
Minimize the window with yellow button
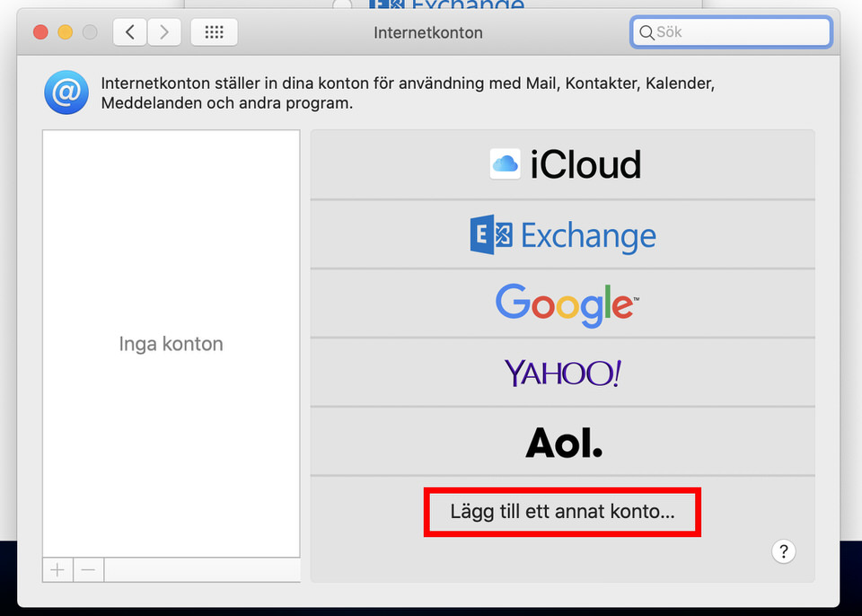pyautogui.click(x=66, y=32)
